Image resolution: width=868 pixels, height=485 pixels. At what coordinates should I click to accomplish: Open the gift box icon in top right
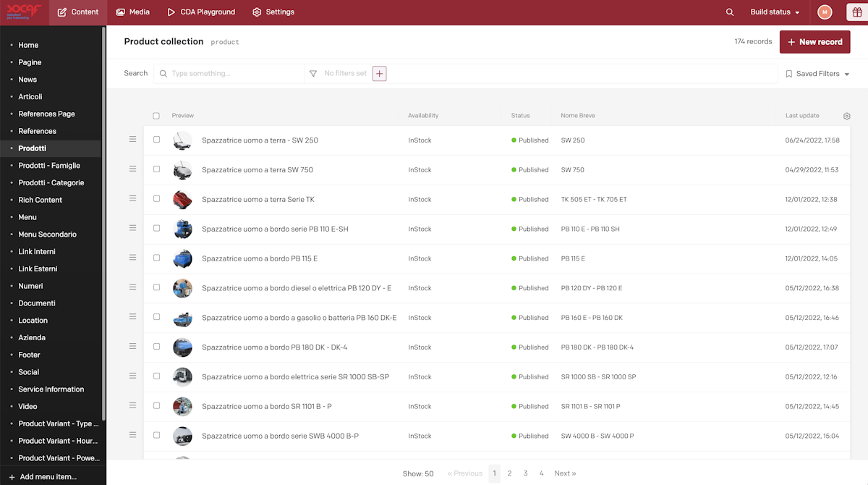(856, 12)
